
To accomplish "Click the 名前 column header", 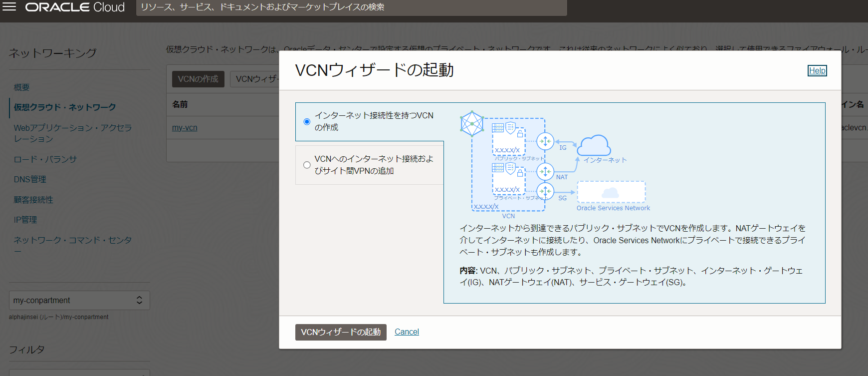I will pos(180,104).
